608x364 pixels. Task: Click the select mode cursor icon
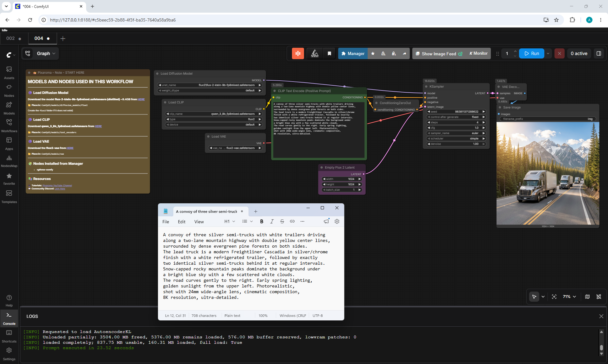[534, 297]
